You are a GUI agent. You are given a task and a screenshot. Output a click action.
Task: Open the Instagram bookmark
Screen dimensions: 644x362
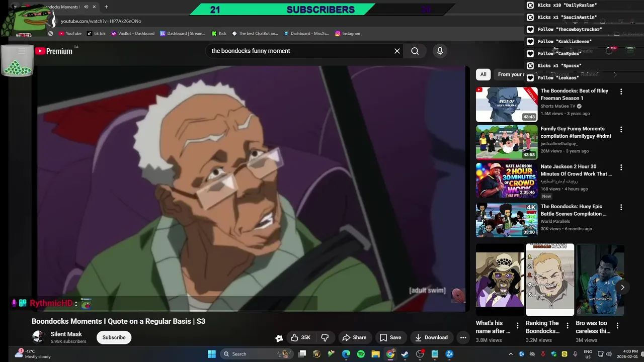(x=348, y=34)
